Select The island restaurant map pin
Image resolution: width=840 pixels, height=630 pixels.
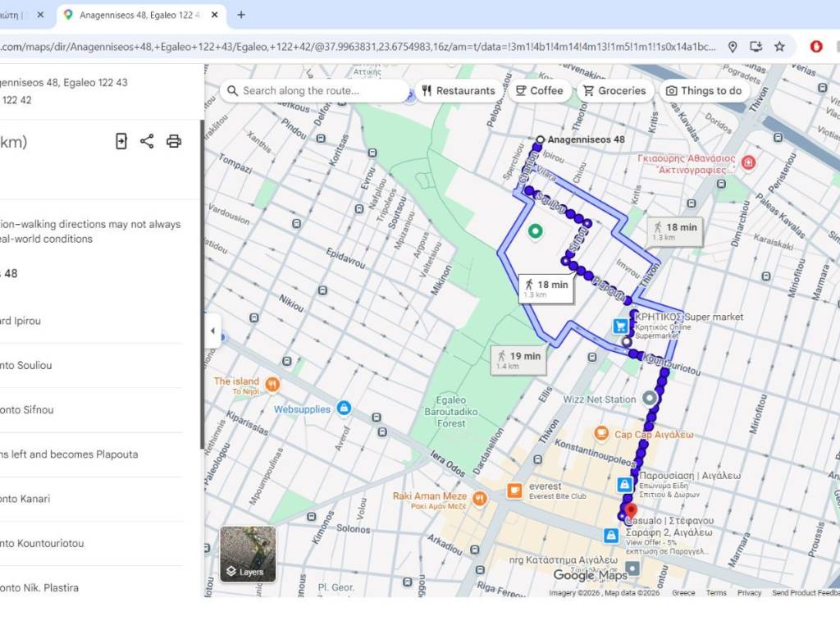[x=272, y=384]
